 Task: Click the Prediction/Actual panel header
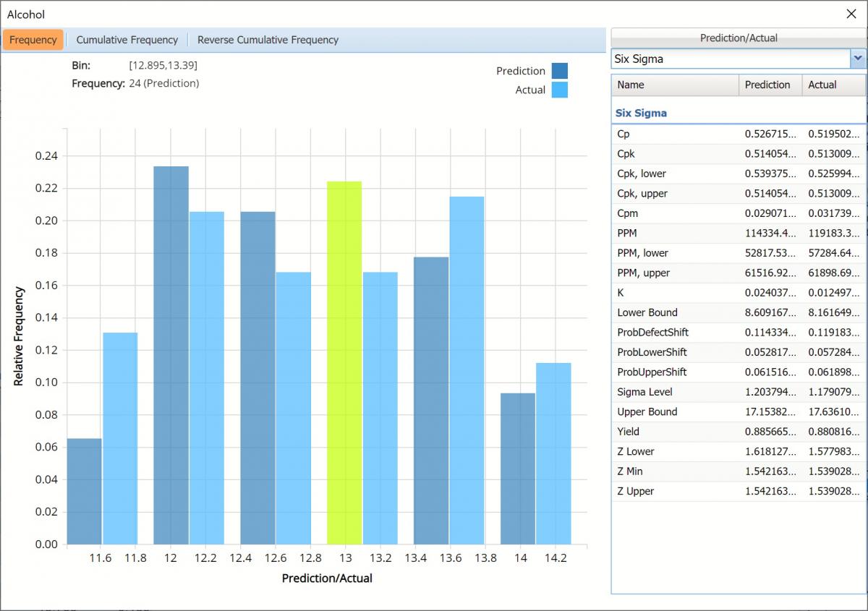tap(738, 38)
